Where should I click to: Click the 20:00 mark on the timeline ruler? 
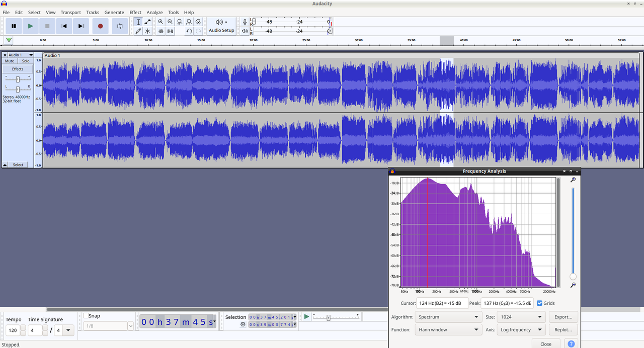click(254, 40)
